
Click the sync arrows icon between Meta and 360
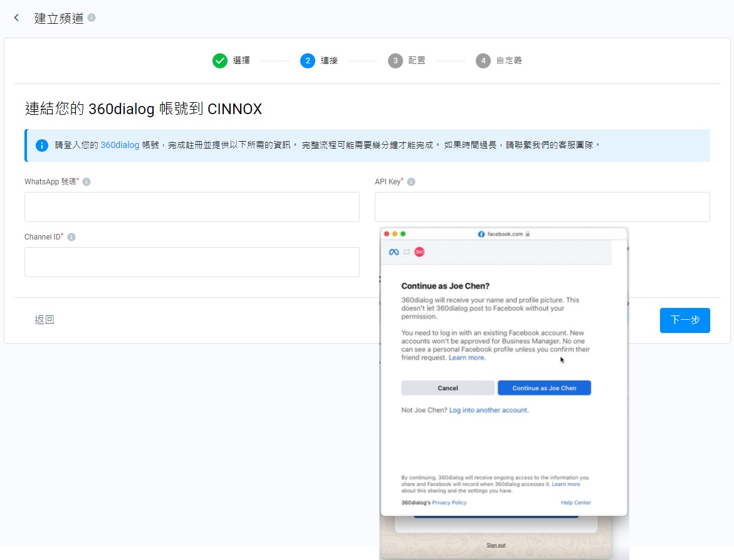tap(407, 252)
